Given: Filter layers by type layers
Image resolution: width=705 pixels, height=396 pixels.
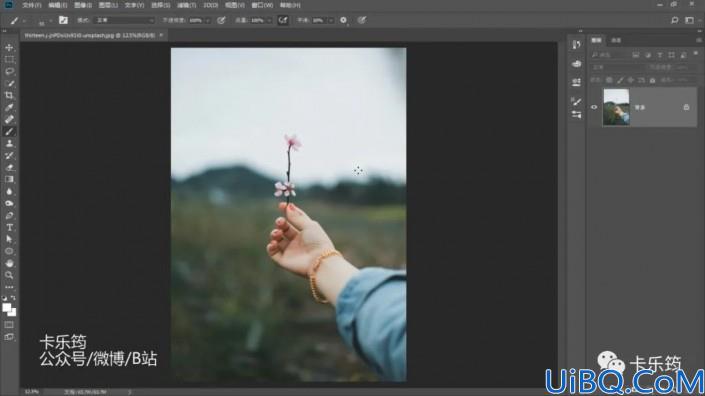Looking at the screenshot, I should [660, 55].
